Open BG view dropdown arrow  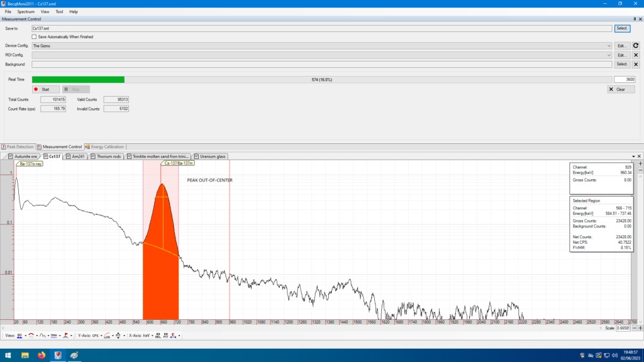click(x=25, y=336)
